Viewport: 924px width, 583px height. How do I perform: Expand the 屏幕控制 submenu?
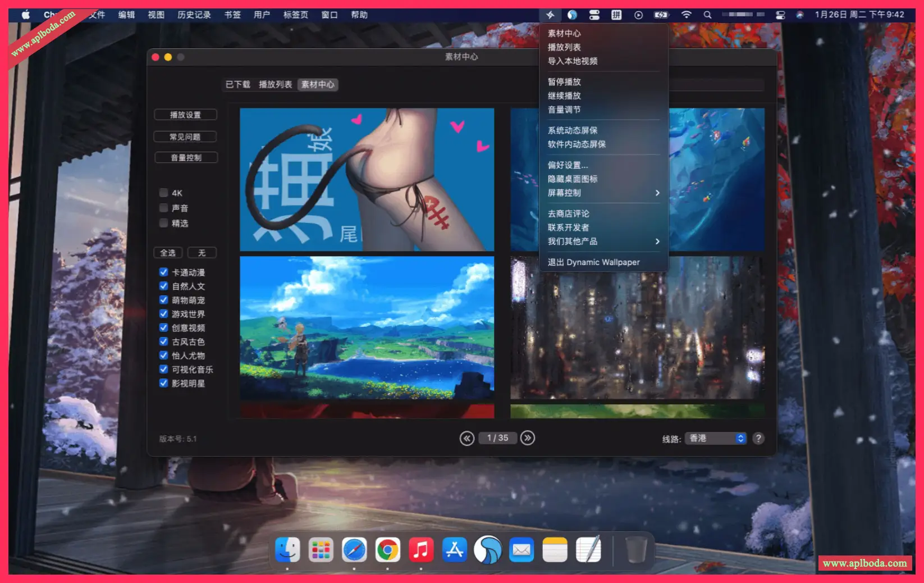(x=603, y=193)
